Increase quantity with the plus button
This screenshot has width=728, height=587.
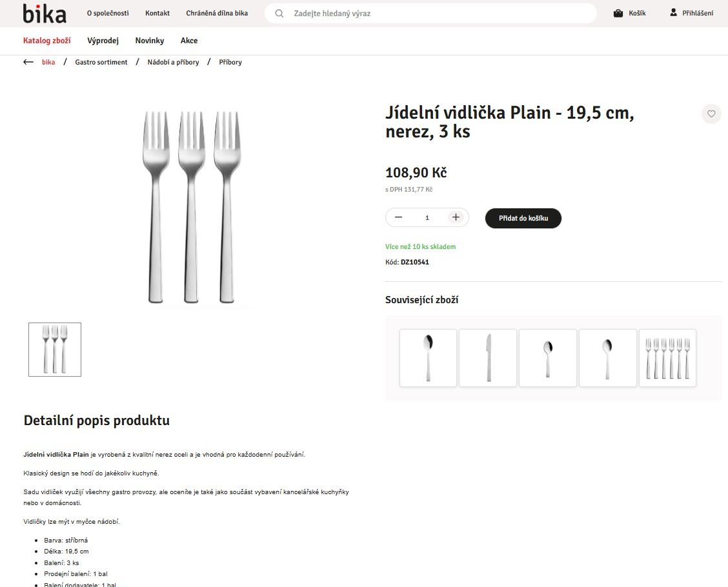(x=456, y=217)
